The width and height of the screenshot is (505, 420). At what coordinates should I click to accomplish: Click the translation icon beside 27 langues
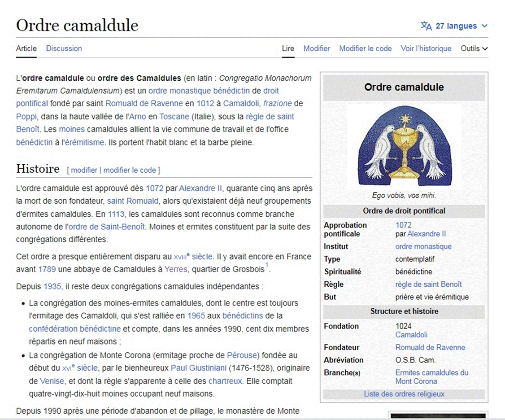426,26
